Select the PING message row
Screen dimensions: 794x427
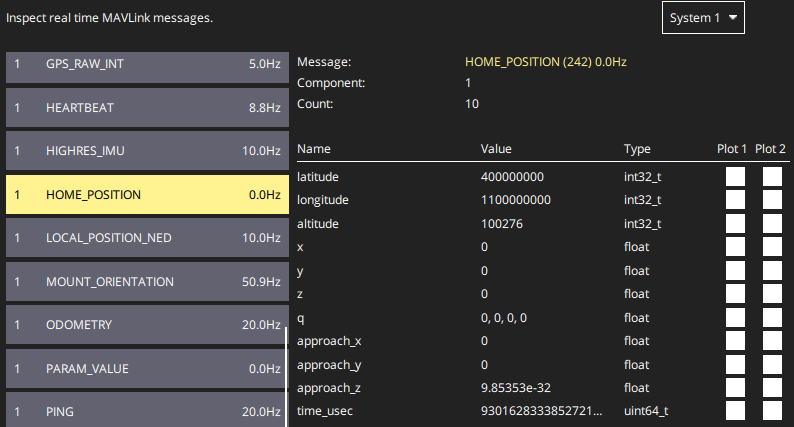tap(147, 410)
